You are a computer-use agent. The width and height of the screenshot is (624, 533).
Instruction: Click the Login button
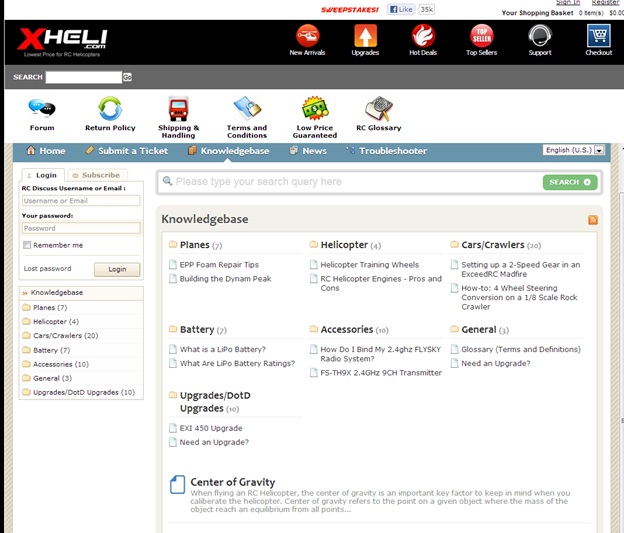pos(117,269)
